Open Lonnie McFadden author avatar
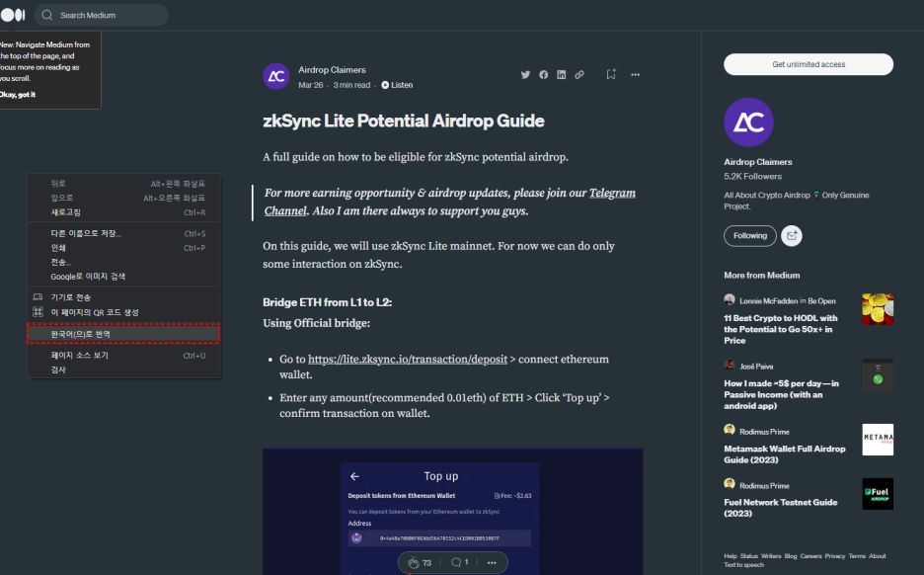924x575 pixels. [730, 299]
